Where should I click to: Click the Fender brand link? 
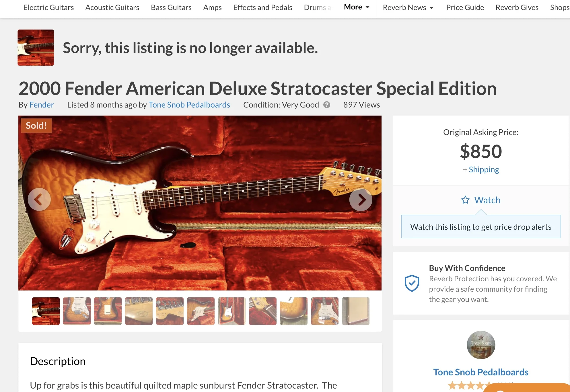tap(42, 105)
